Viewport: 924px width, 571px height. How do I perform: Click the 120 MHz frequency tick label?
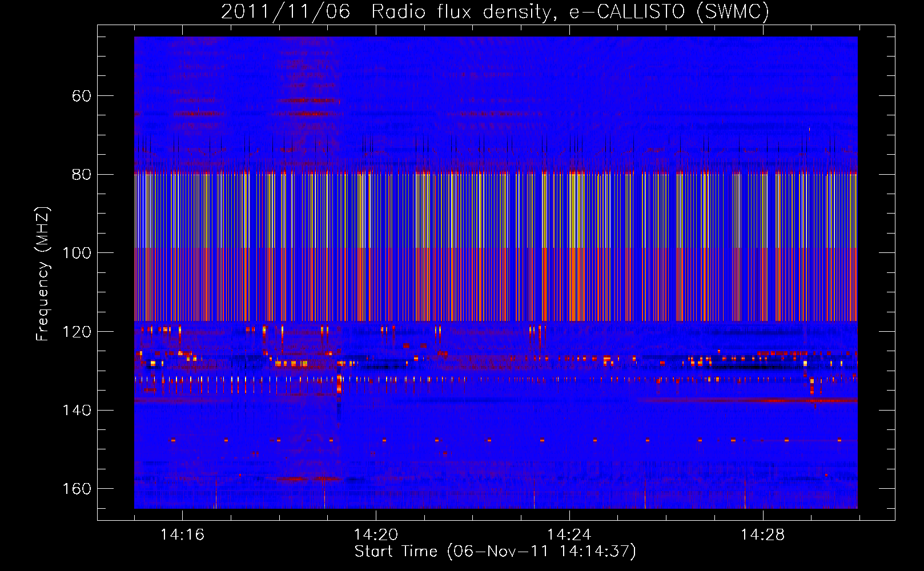point(77,332)
